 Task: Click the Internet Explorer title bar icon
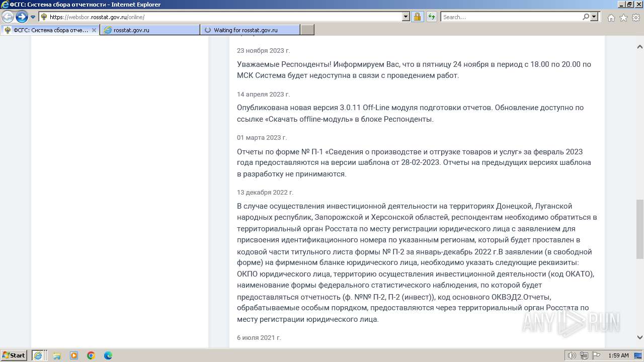5,5
